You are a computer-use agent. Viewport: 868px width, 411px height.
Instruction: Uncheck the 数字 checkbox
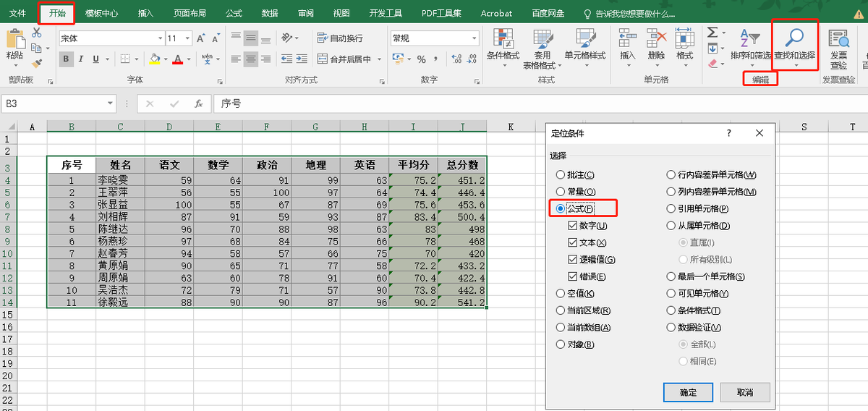click(573, 226)
